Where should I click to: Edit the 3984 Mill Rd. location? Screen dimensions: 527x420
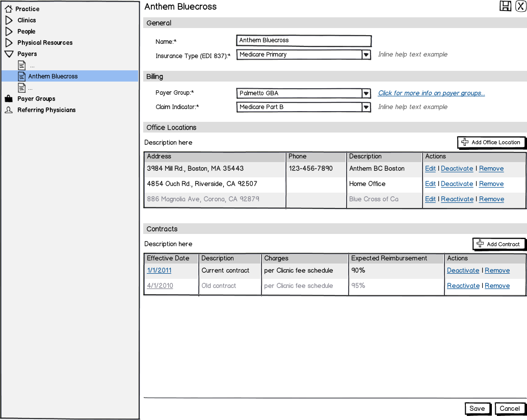pos(430,169)
